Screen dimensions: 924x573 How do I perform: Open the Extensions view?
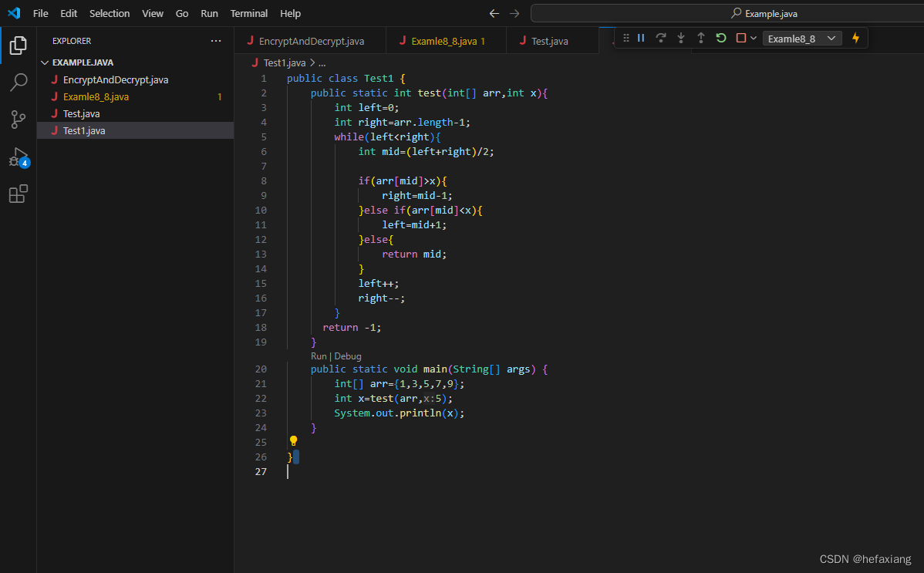click(x=19, y=194)
